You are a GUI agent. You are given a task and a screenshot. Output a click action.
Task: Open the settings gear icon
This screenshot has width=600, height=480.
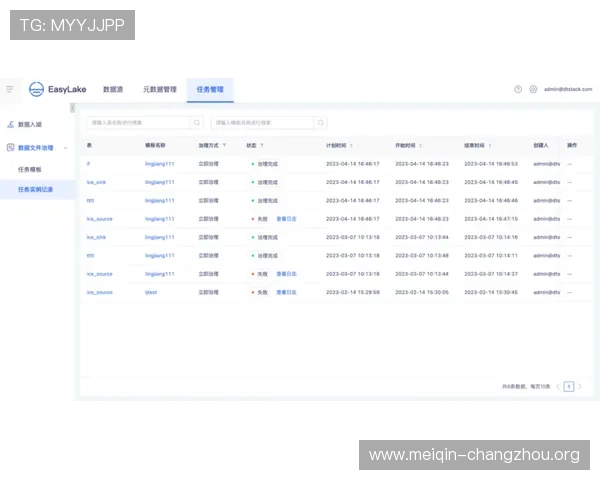533,89
